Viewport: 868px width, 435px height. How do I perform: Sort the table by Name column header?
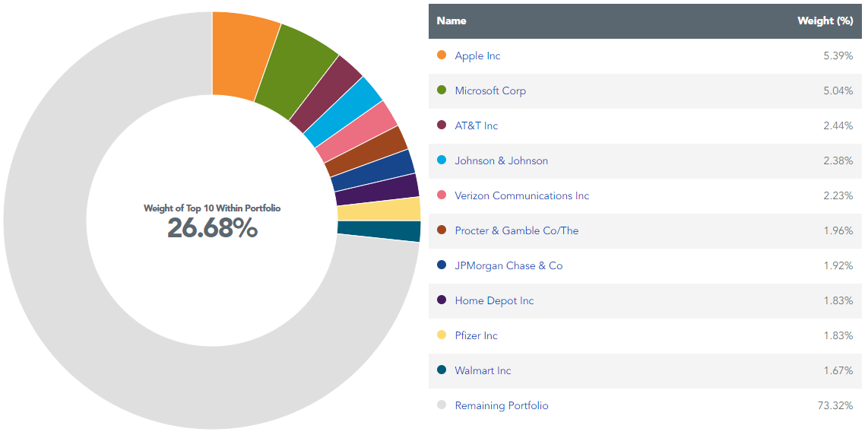tap(451, 21)
